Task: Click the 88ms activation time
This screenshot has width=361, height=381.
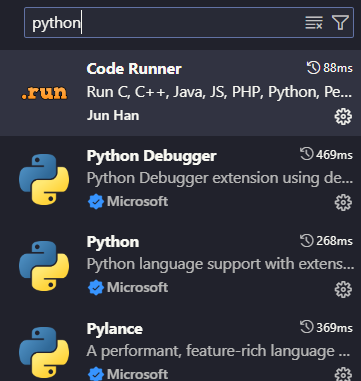Action: (x=338, y=68)
